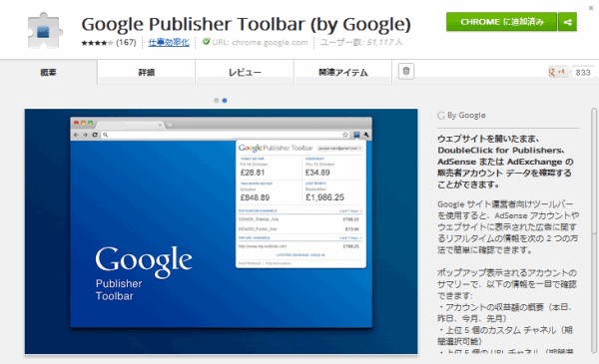Select the first screenshot carousel dot
This screenshot has height=364, width=599.
(217, 101)
